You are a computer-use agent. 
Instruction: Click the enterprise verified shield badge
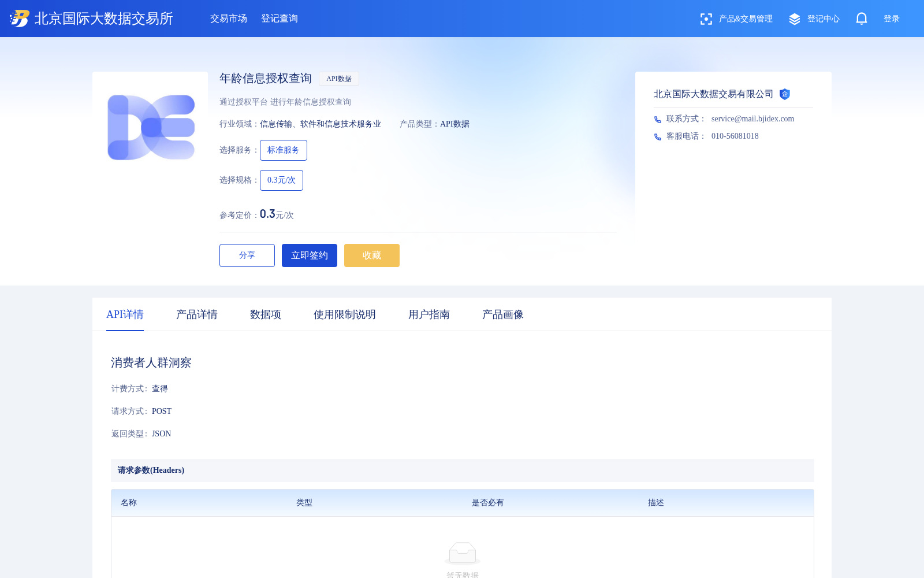(785, 94)
